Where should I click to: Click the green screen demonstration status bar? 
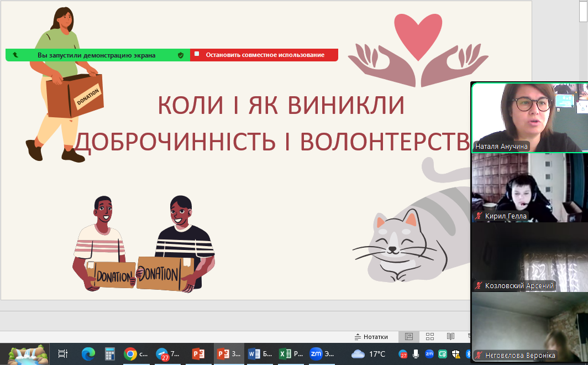(98, 55)
